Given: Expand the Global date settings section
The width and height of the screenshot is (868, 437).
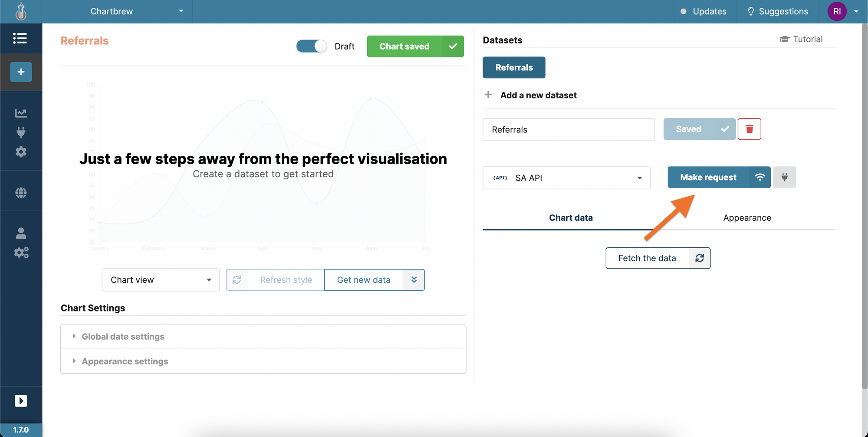Looking at the screenshot, I should [x=123, y=336].
